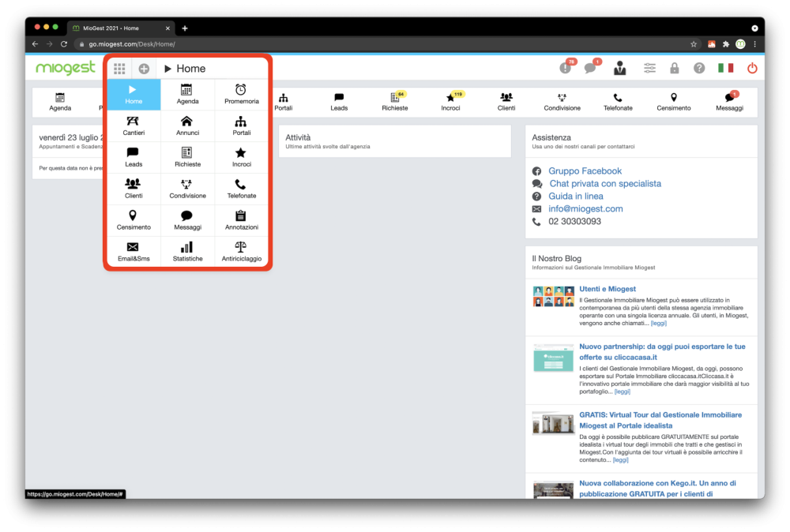790x532 pixels.
Task: Open the user profile agent icon
Action: (x=620, y=68)
